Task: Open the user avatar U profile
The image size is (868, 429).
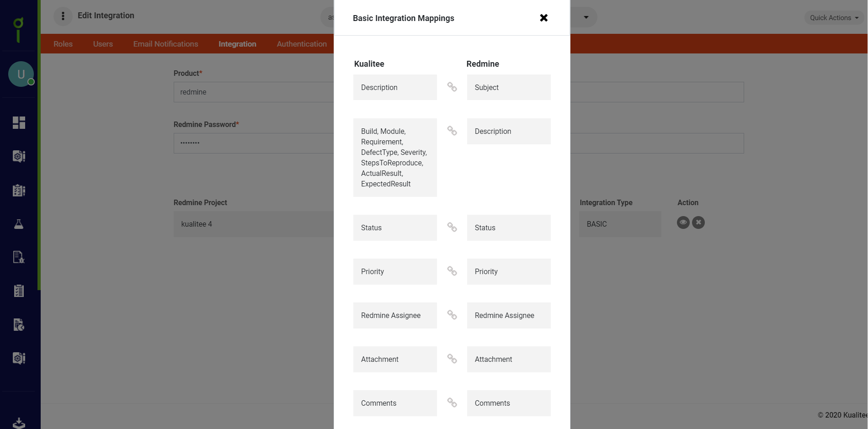Action: tap(21, 74)
